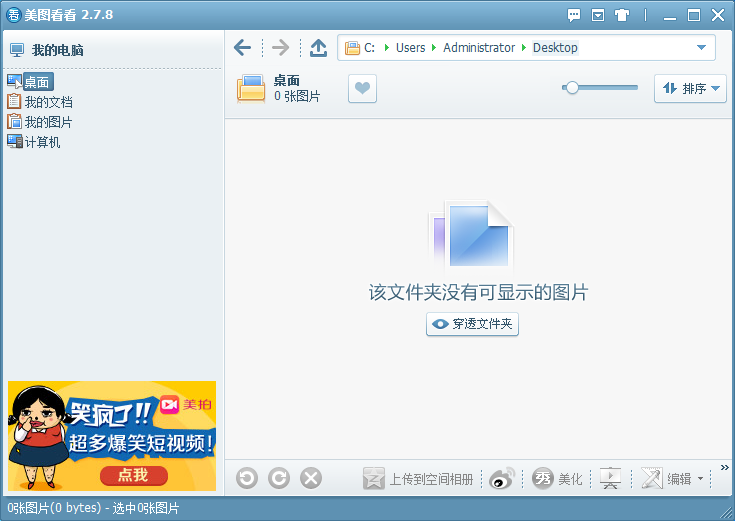Go up one folder level

click(x=318, y=47)
